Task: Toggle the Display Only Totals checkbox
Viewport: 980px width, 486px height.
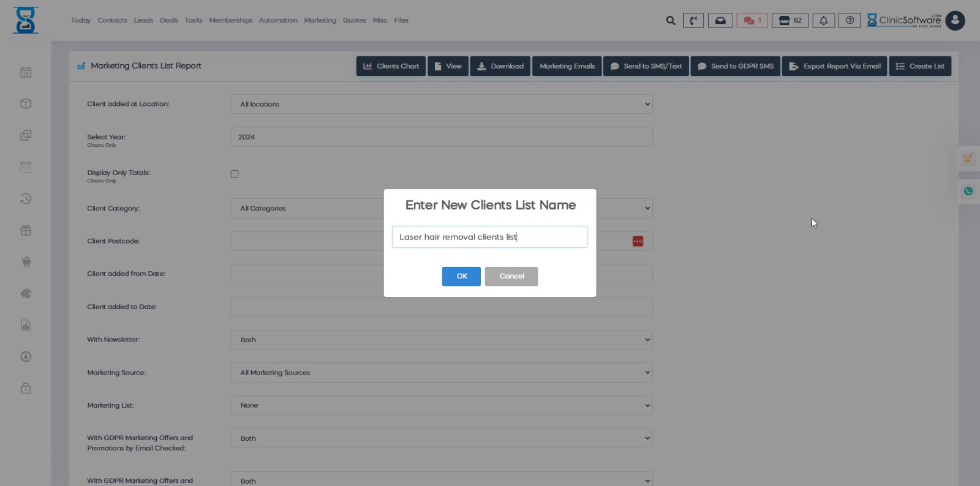Action: (235, 174)
